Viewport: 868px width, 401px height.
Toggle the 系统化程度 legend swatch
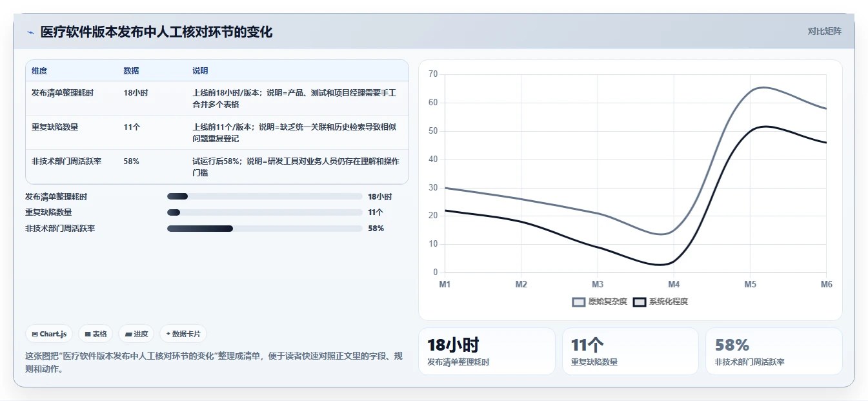(x=640, y=302)
